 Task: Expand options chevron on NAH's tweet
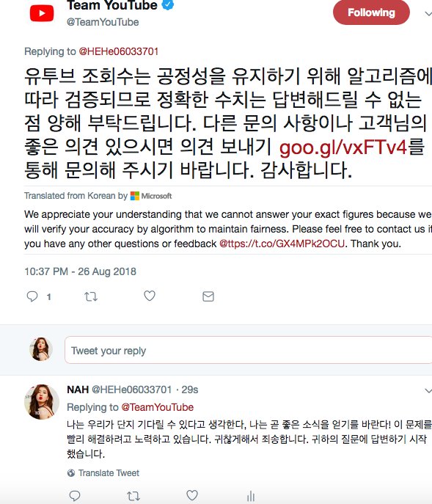click(x=428, y=390)
